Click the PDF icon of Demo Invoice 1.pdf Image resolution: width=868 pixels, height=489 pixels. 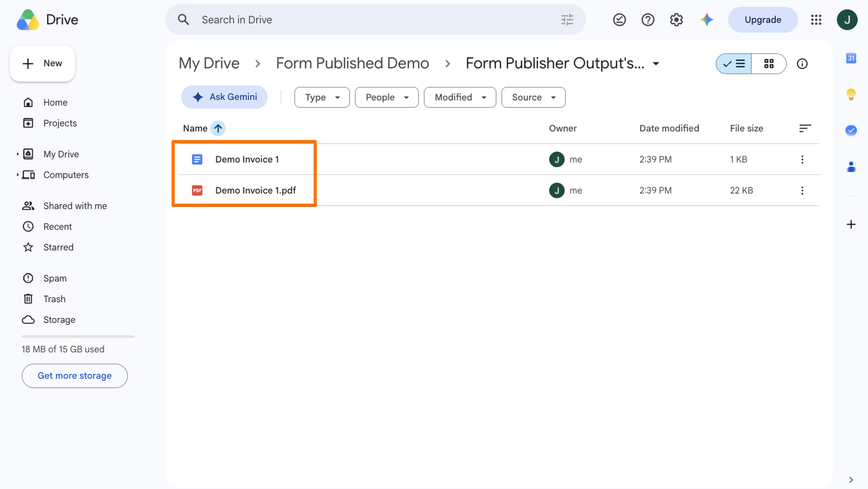pyautogui.click(x=197, y=190)
